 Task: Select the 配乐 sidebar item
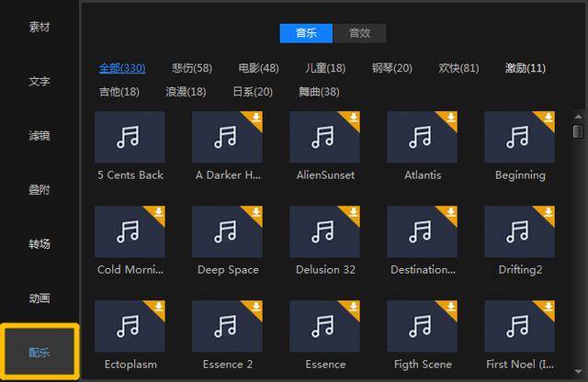(40, 352)
